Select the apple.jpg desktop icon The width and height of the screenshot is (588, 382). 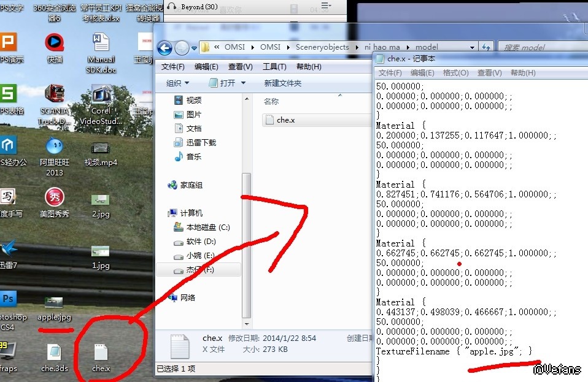(55, 308)
